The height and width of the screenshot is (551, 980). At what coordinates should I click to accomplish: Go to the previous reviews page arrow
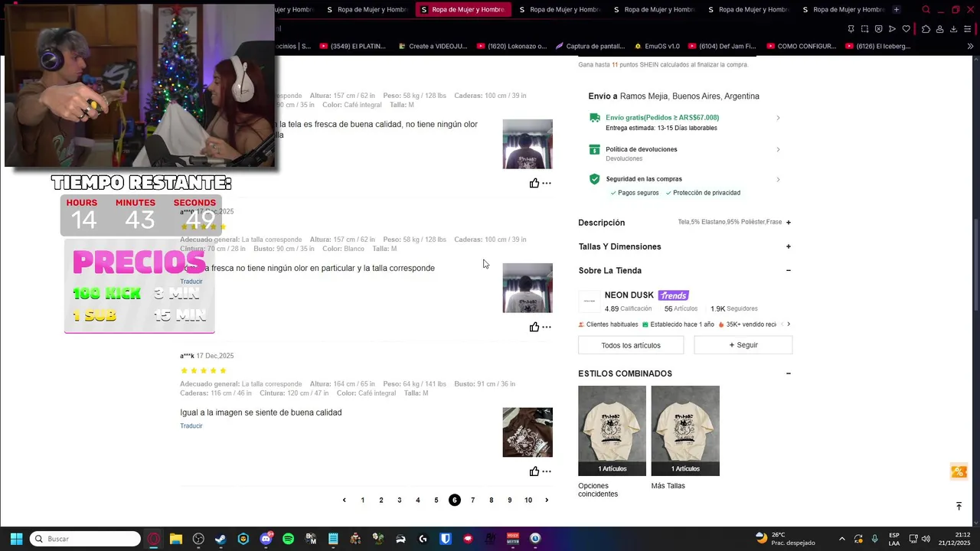345,500
